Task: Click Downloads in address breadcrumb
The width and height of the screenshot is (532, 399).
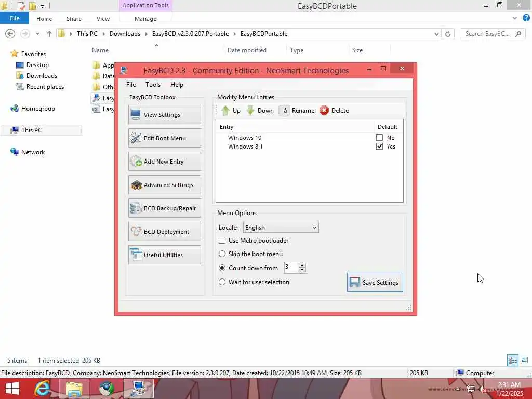Action: 125,34
